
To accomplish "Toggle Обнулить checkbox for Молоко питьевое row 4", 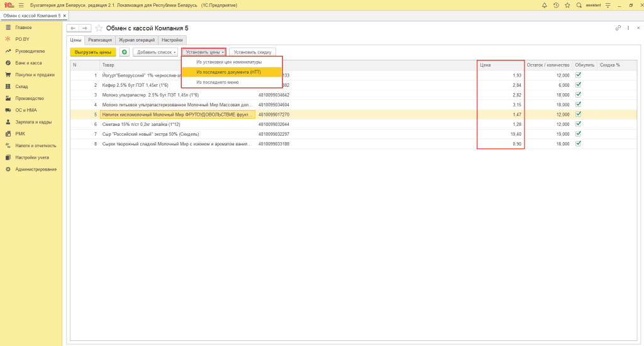I will tap(579, 104).
